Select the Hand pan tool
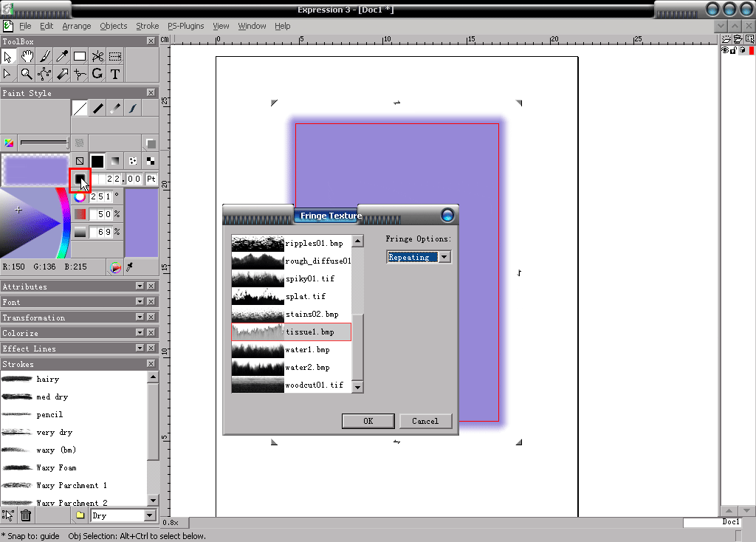756x542 pixels. pos(27,57)
